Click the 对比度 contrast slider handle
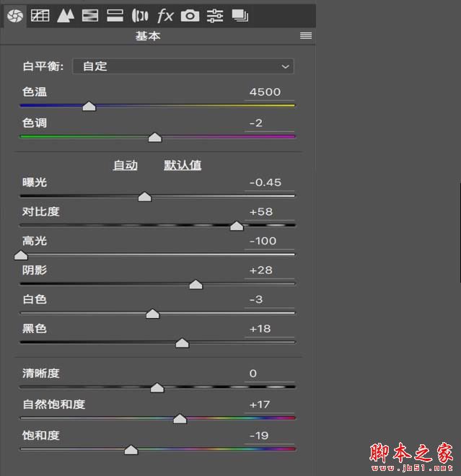 [237, 226]
